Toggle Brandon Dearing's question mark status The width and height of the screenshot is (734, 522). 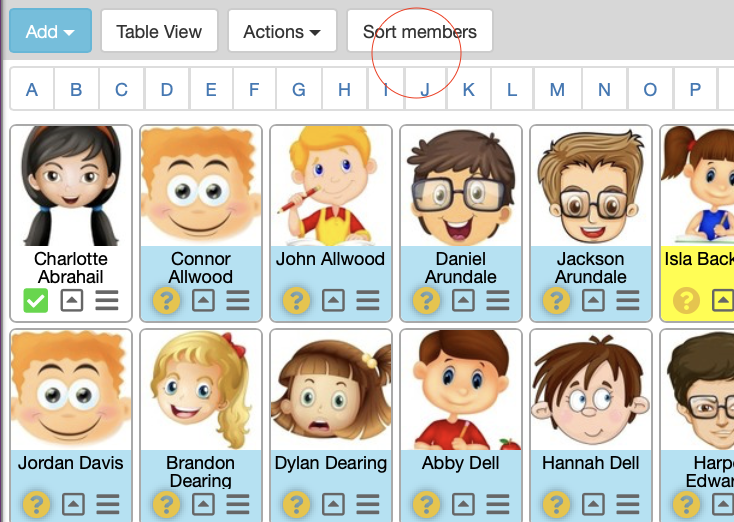click(166, 505)
